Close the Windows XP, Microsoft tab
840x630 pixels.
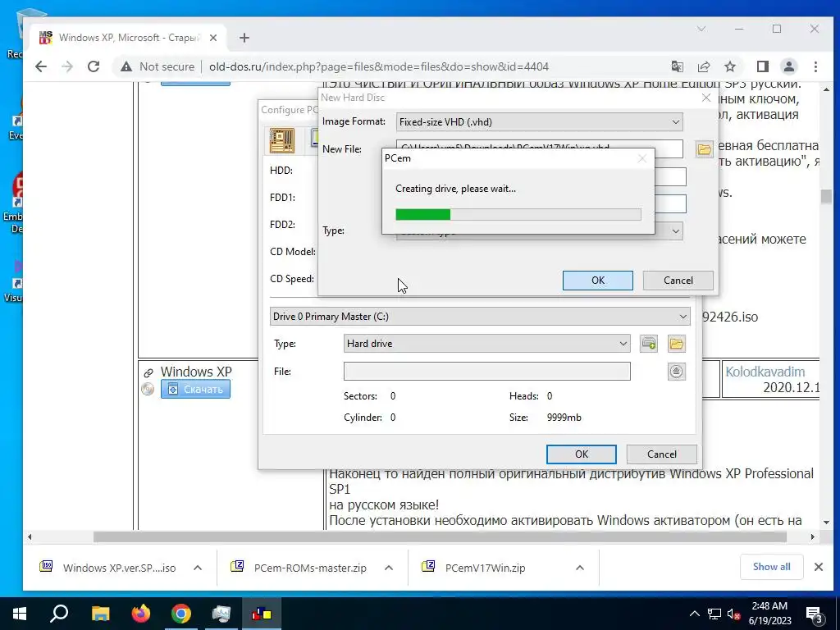pyautogui.click(x=213, y=38)
